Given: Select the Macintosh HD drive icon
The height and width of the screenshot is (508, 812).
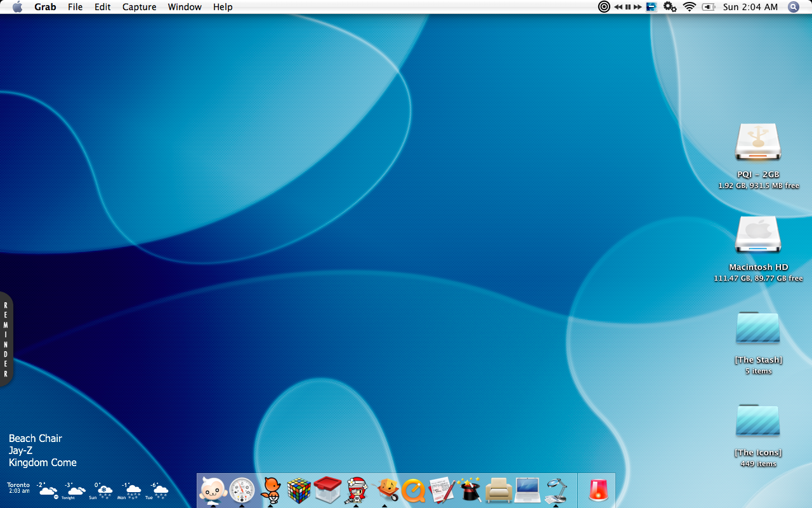Looking at the screenshot, I should point(758,234).
